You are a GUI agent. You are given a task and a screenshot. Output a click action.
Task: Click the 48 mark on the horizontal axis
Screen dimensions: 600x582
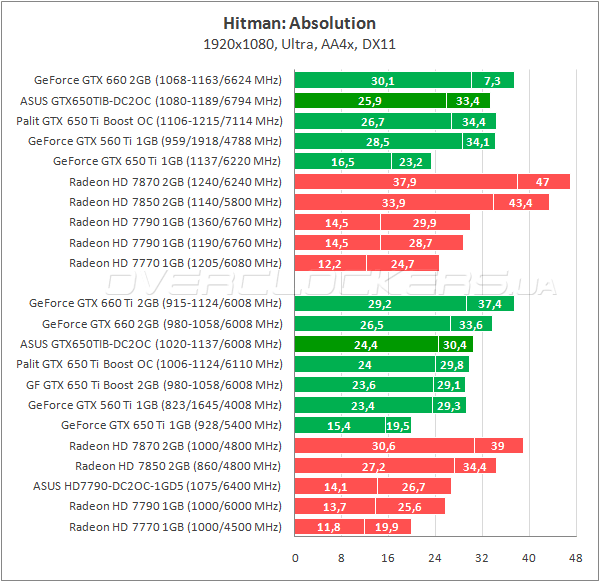574,557
